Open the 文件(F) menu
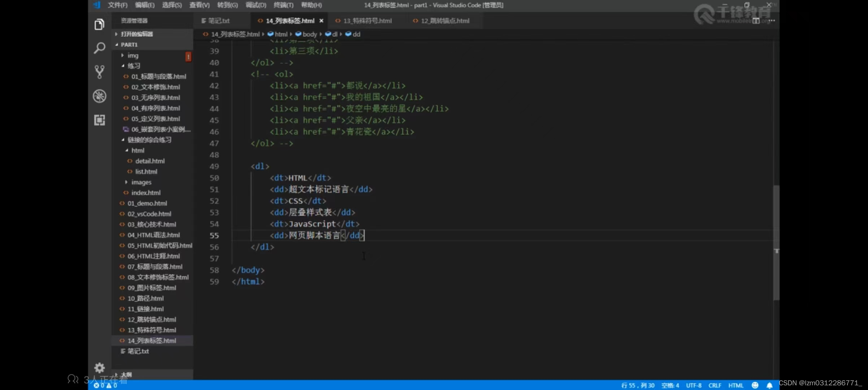 [118, 5]
